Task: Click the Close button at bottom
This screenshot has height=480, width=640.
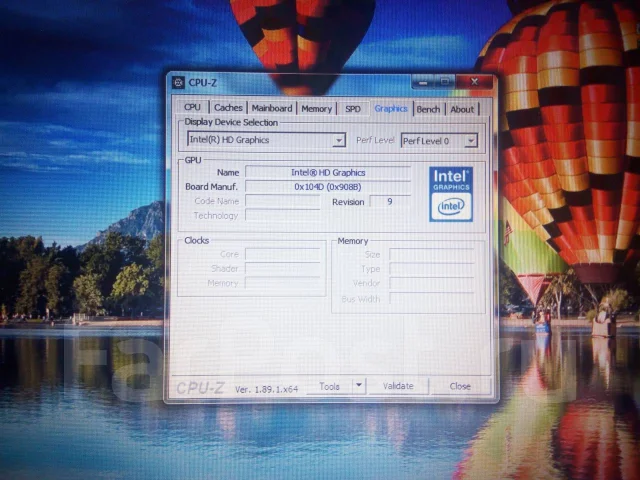Action: tap(460, 386)
